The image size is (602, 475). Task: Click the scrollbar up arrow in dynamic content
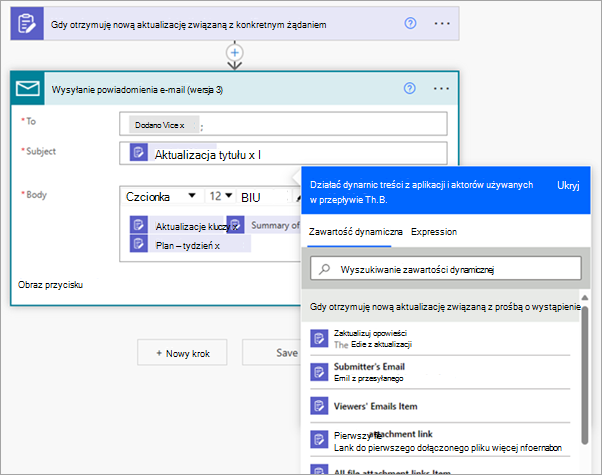pyautogui.click(x=585, y=298)
